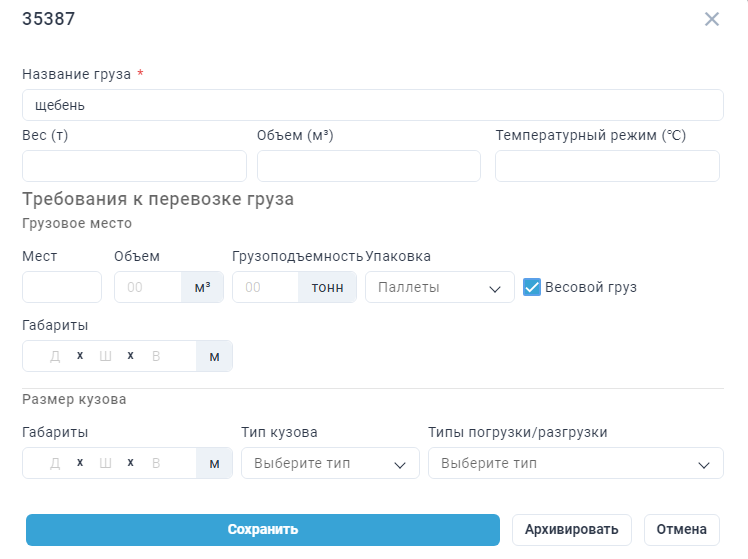Click the Сохранить button

263,530
